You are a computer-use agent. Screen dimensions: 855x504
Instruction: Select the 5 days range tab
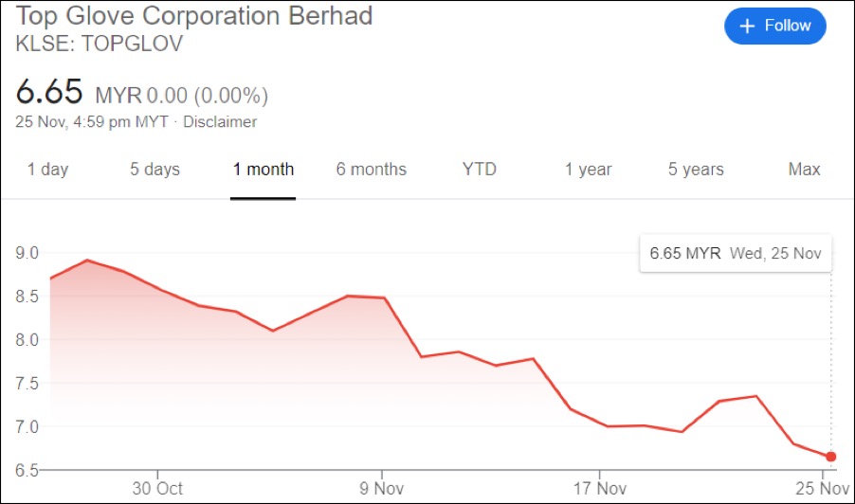155,170
